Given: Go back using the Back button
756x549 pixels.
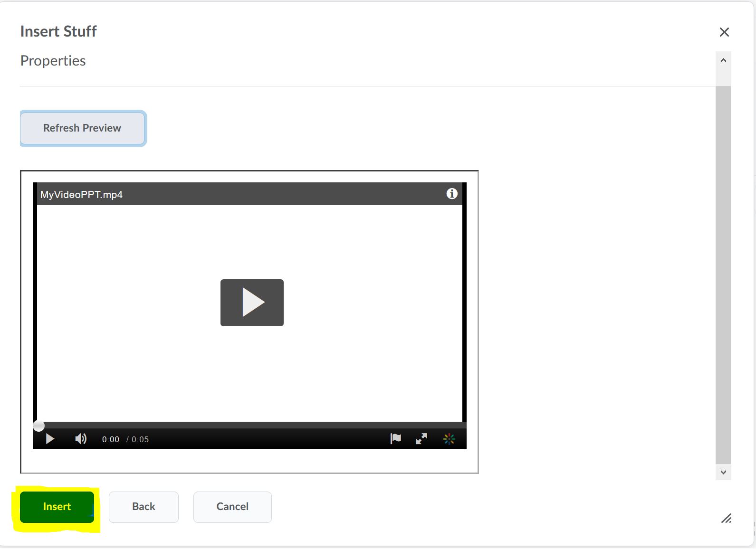Looking at the screenshot, I should (x=144, y=507).
